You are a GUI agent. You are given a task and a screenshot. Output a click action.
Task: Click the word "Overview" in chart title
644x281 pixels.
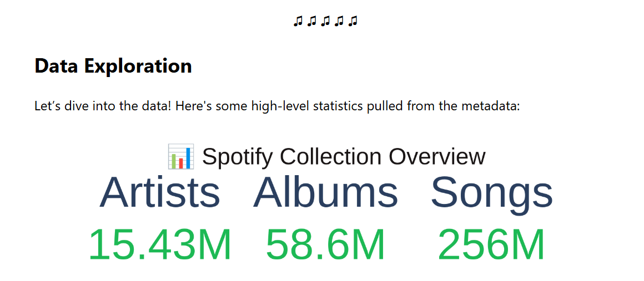click(437, 157)
